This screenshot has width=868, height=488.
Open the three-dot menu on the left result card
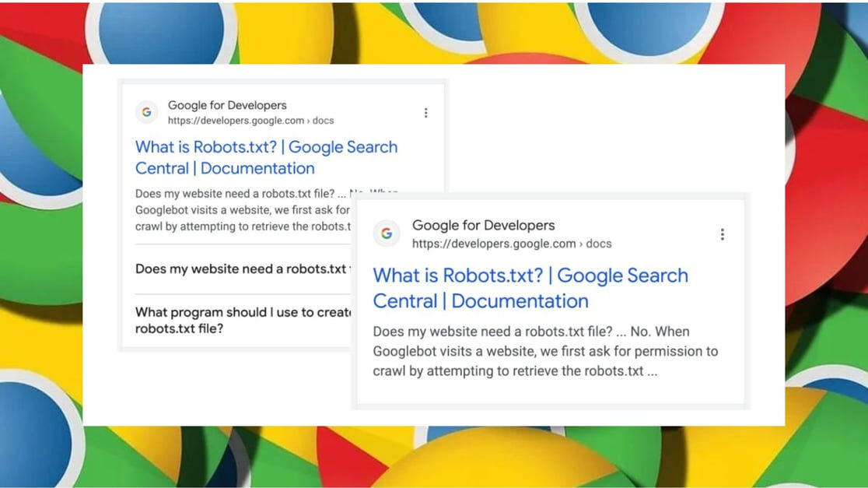[425, 113]
